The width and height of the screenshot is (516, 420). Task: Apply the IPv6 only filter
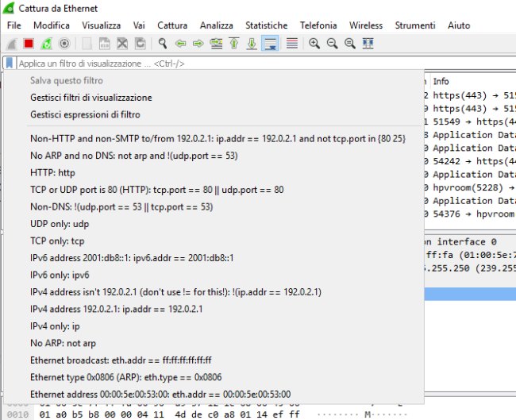pyautogui.click(x=214, y=276)
